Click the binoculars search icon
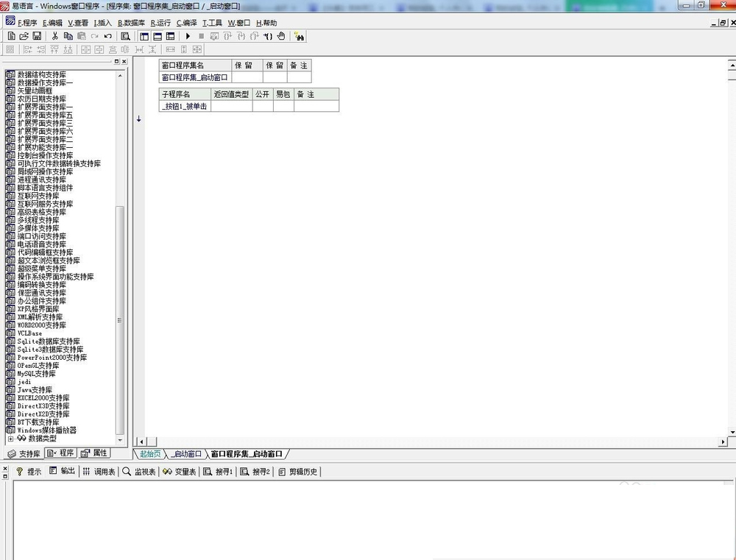This screenshot has width=736, height=560. click(299, 36)
